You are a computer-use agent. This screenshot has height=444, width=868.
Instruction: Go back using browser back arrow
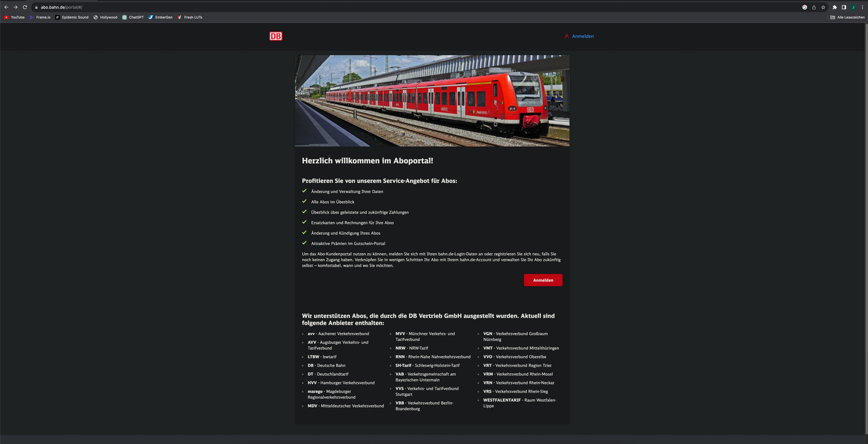point(7,7)
